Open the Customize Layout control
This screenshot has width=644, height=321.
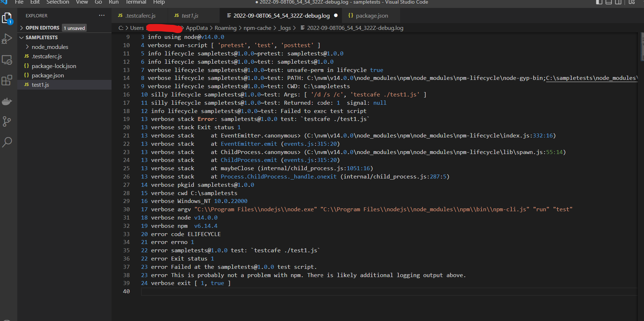click(632, 2)
